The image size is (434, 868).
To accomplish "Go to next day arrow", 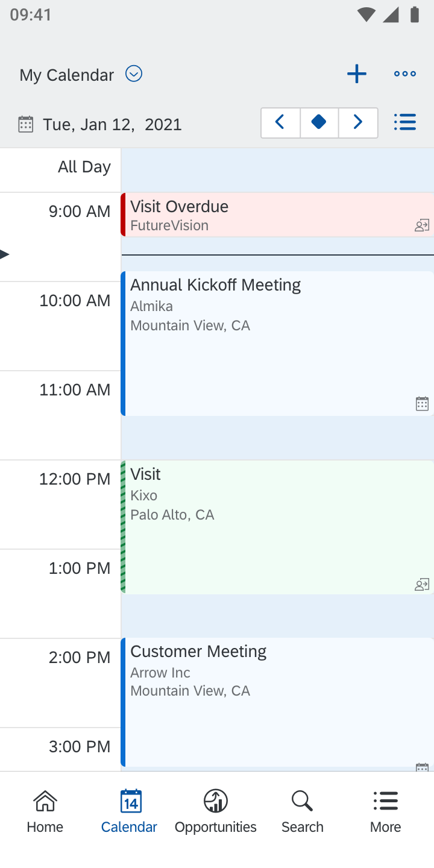I will 358,123.
